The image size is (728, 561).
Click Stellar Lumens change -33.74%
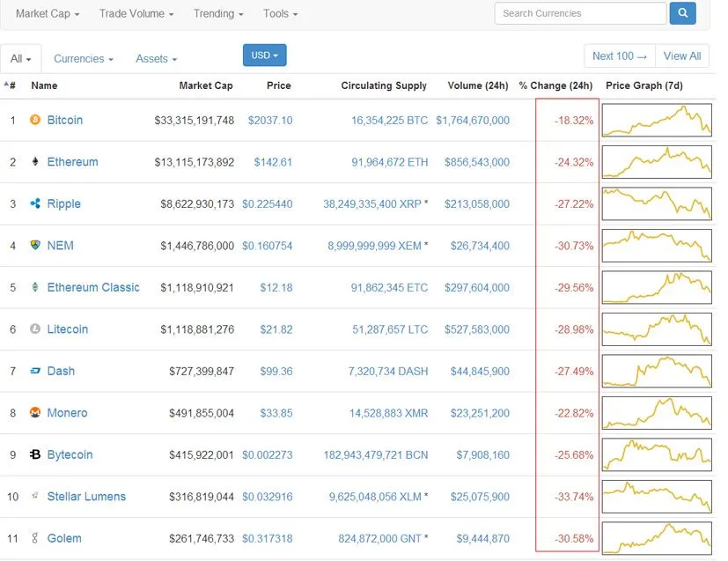[x=574, y=497]
